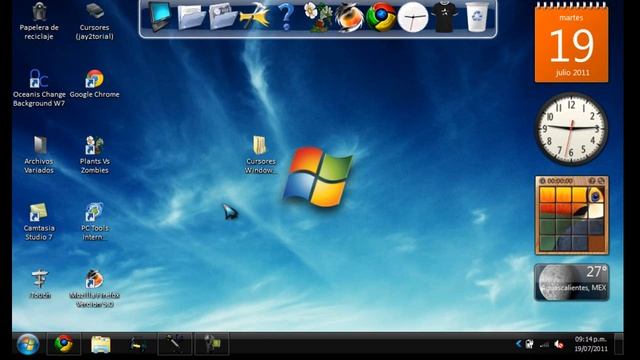Click the last pinned taskbar program icon
The height and width of the screenshot is (360, 640).
(211, 344)
